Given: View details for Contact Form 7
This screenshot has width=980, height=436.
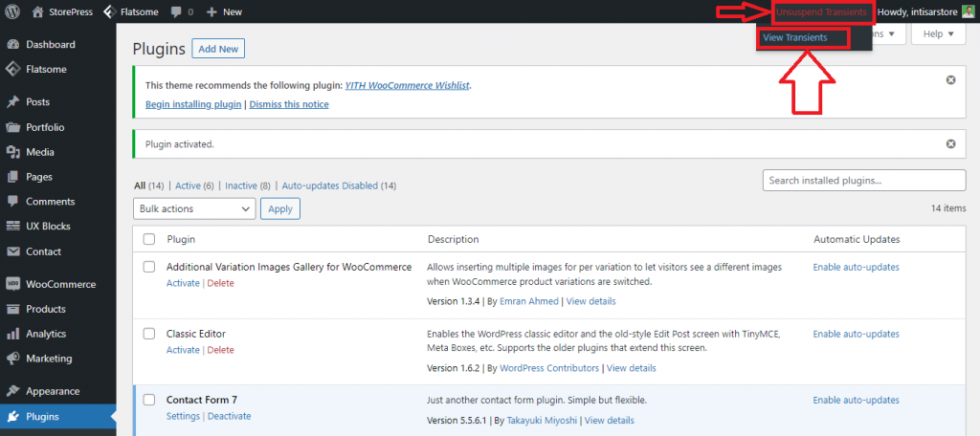Looking at the screenshot, I should click(x=610, y=421).
